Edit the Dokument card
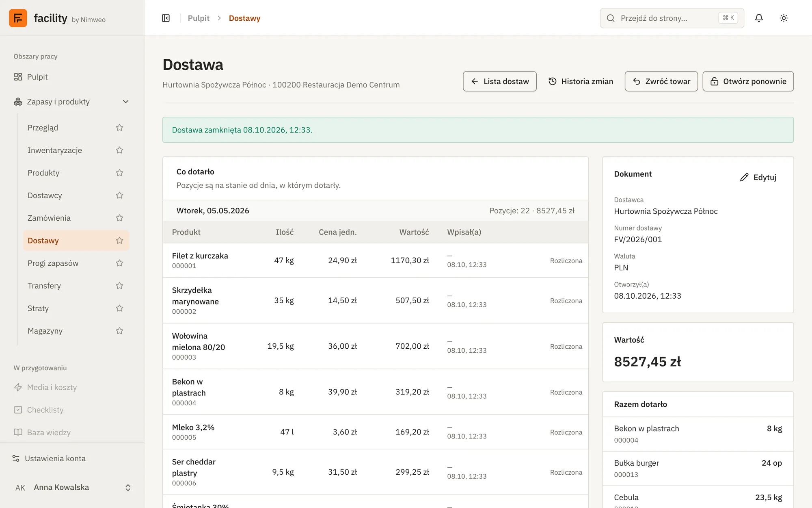The height and width of the screenshot is (508, 812). pyautogui.click(x=758, y=177)
